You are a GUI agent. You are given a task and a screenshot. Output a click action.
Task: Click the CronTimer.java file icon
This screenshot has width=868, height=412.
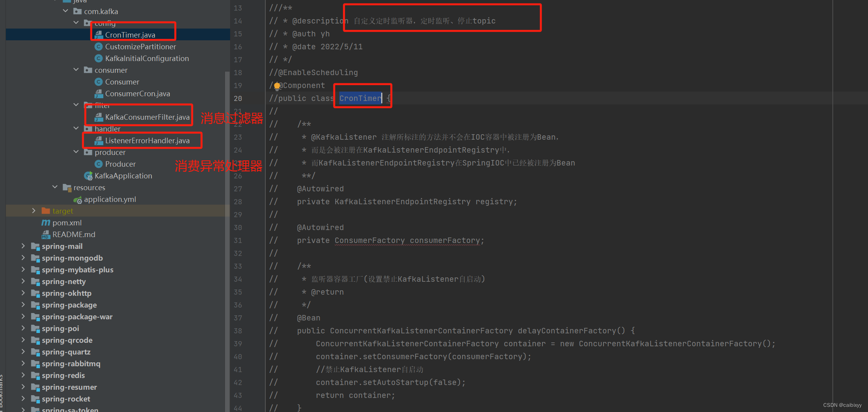point(99,35)
